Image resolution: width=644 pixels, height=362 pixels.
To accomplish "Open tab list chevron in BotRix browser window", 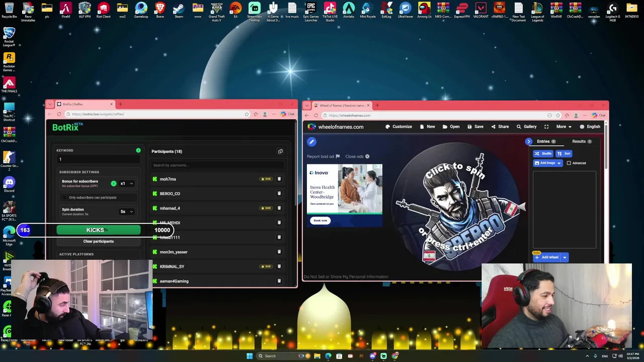I will (x=50, y=104).
